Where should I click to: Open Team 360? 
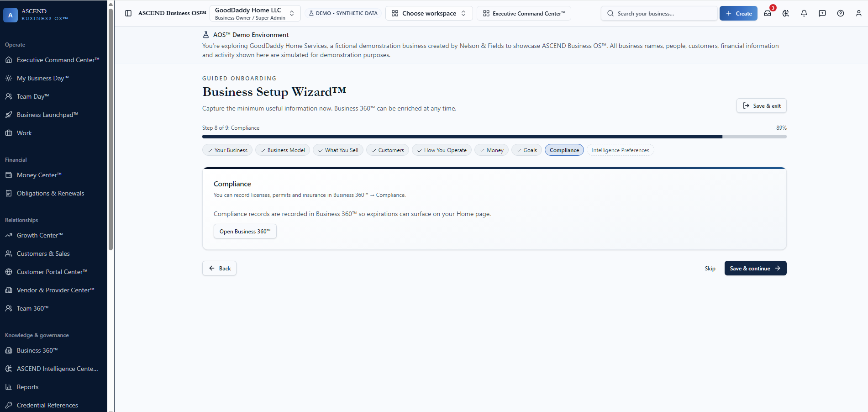click(x=53, y=308)
